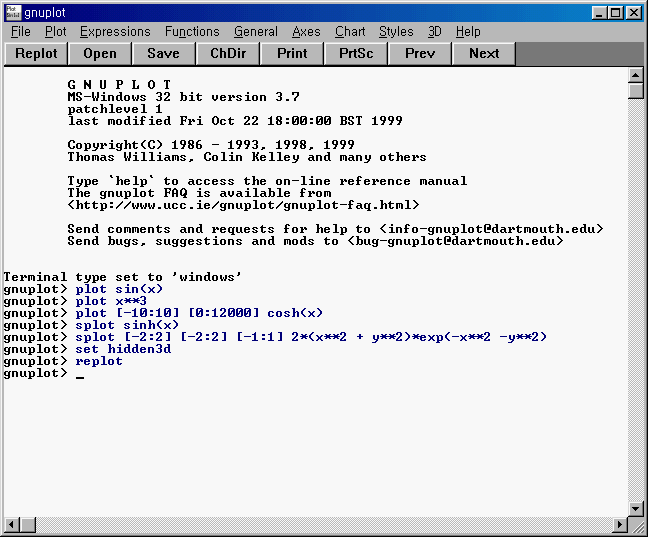
Task: Click the Save toolbar button
Action: 163,54
